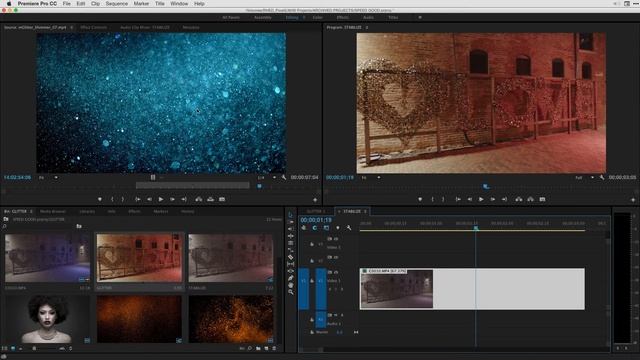
Task: Step back one frame in Program monitor
Action: 469,199
